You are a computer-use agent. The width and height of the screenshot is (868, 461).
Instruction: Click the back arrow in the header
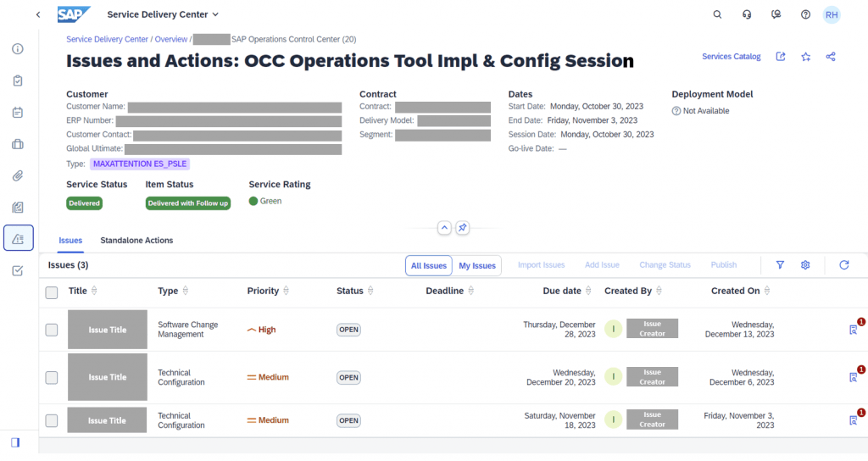pyautogui.click(x=38, y=15)
